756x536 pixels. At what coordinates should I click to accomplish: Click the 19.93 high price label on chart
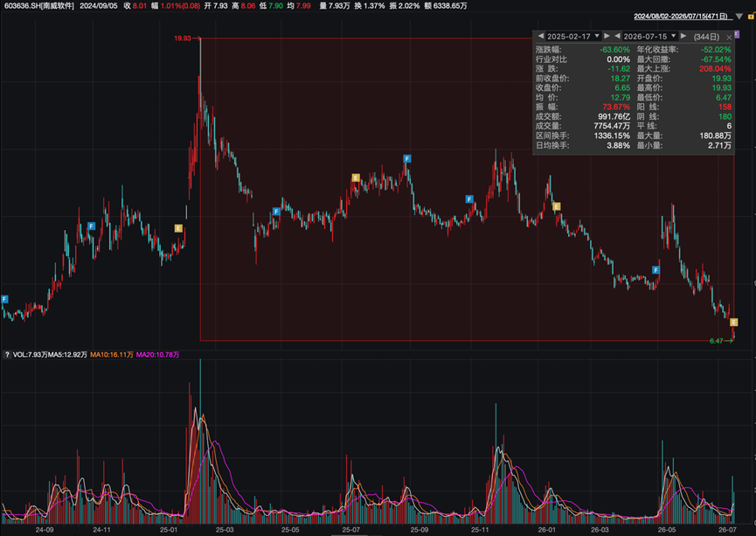click(183, 38)
